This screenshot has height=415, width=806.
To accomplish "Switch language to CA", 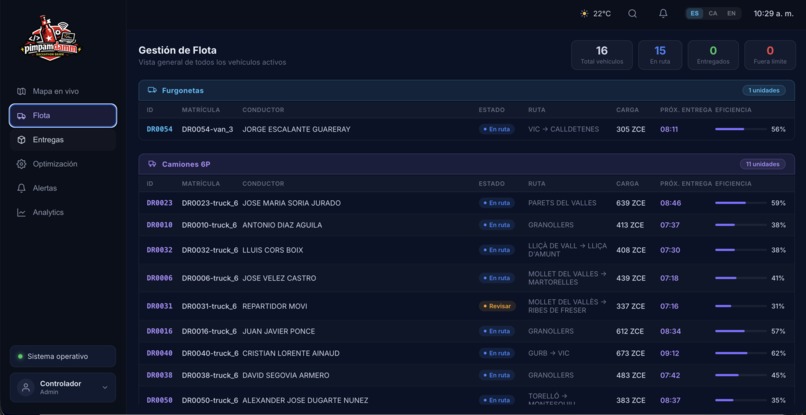I will [712, 14].
